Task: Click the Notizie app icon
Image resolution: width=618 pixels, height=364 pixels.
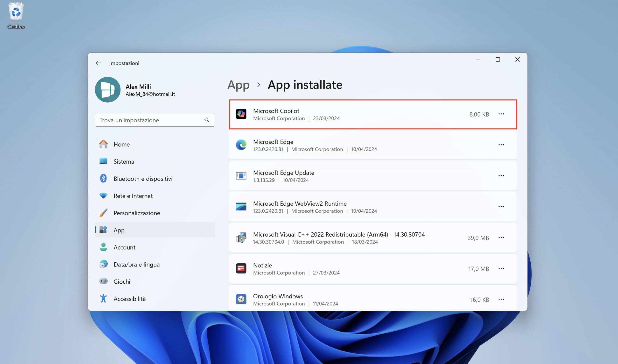Action: 241,268
